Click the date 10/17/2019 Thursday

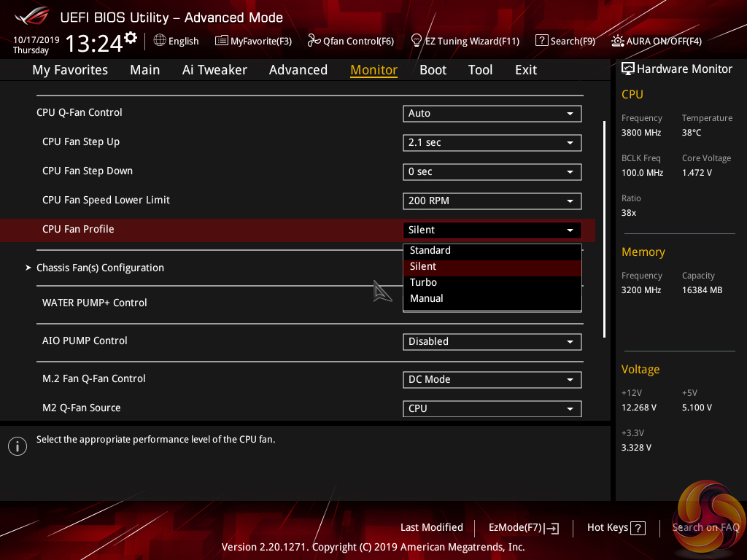click(36, 45)
